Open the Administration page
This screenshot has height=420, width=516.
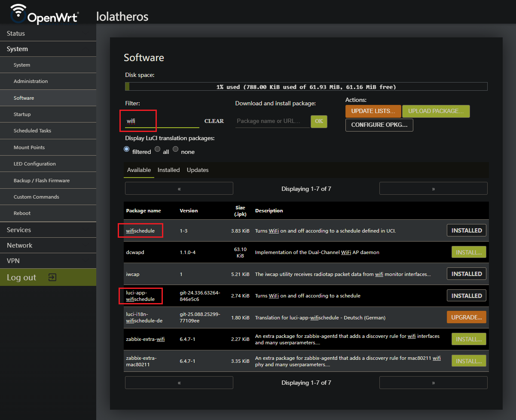48,81
